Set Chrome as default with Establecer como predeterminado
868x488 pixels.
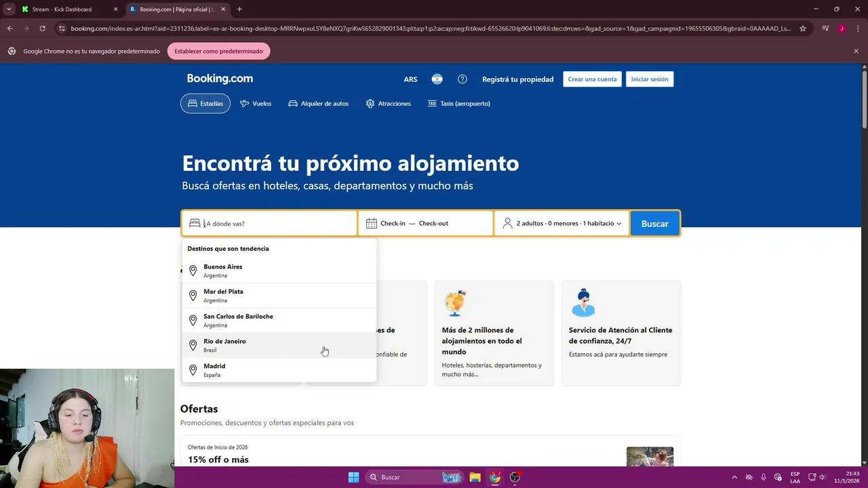[x=218, y=51]
